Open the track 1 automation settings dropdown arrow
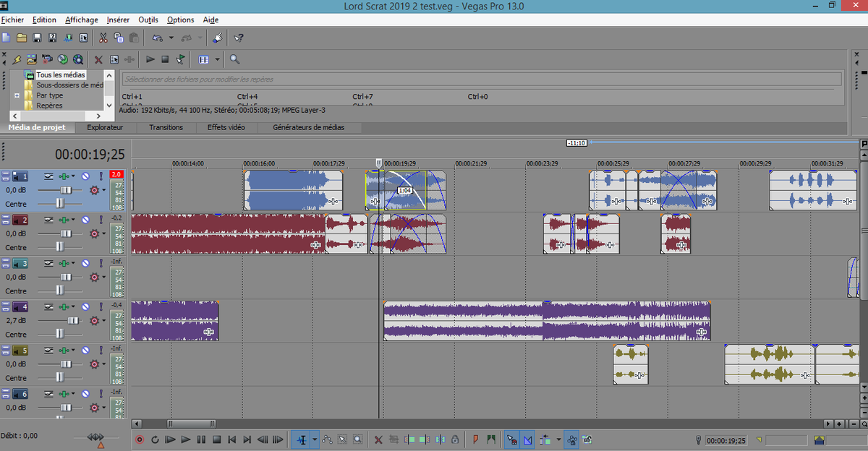This screenshot has width=868, height=451. point(104,191)
